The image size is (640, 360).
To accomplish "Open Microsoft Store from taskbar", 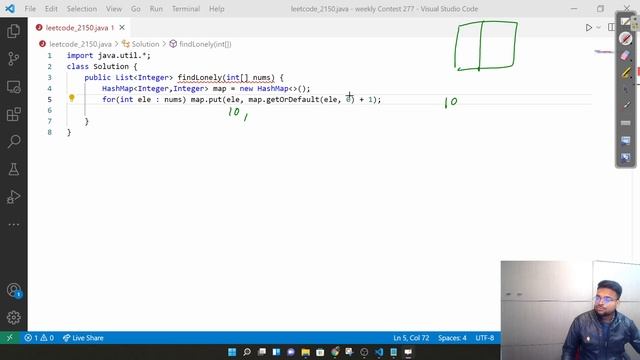I will pyautogui.click(x=320, y=352).
